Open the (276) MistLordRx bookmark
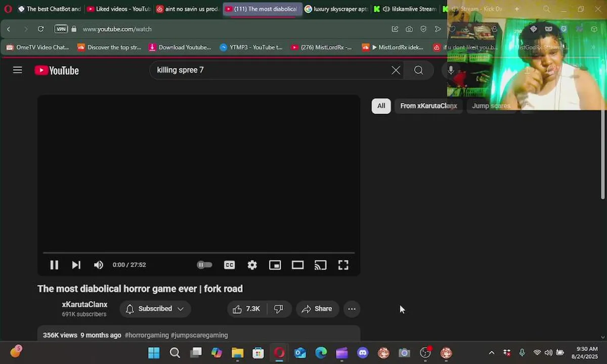Screen dimensions: 607x364 [321, 48]
